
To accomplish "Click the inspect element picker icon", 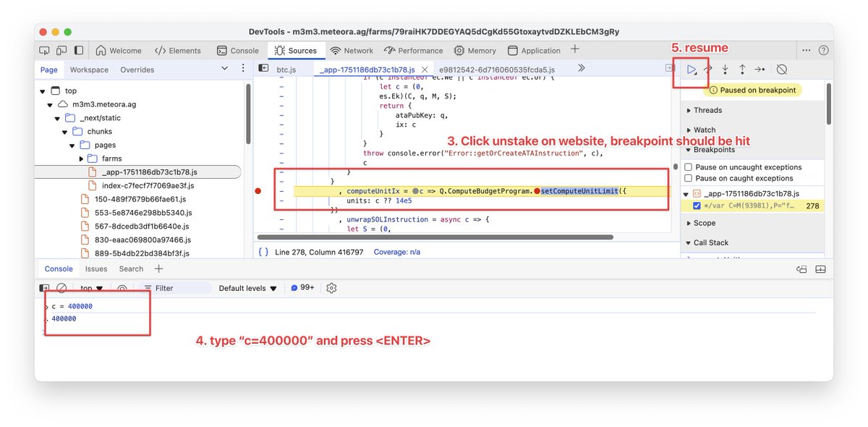I will [44, 51].
